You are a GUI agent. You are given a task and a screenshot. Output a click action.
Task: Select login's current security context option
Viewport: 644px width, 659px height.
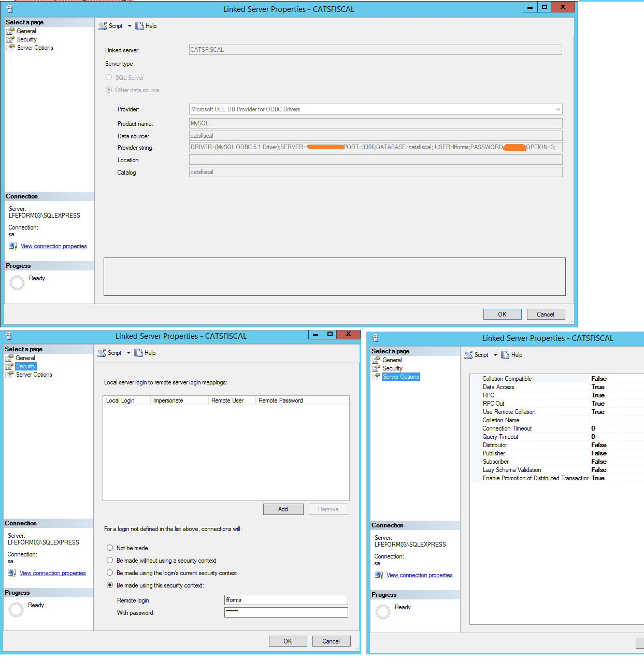coord(110,572)
